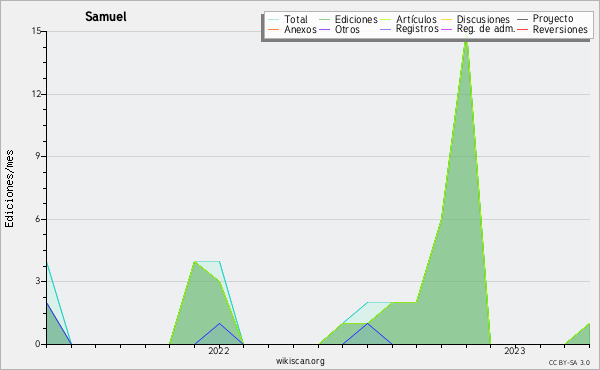Click the purple Otros line swatch
The width and height of the screenshot is (600, 370).
click(x=324, y=29)
